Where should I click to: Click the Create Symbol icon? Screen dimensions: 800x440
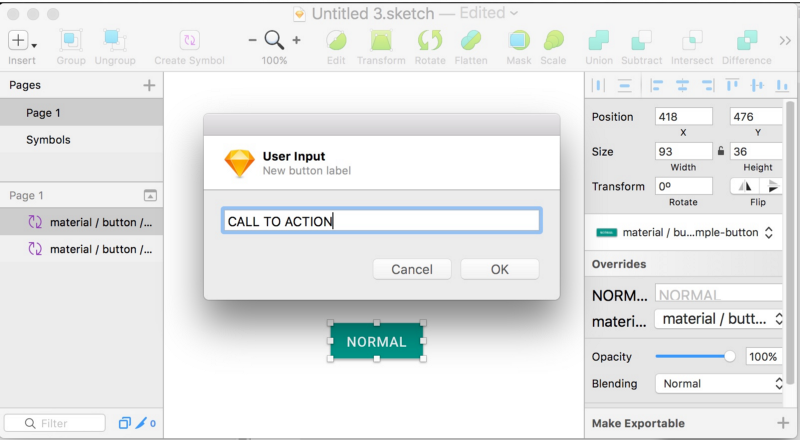tap(189, 40)
